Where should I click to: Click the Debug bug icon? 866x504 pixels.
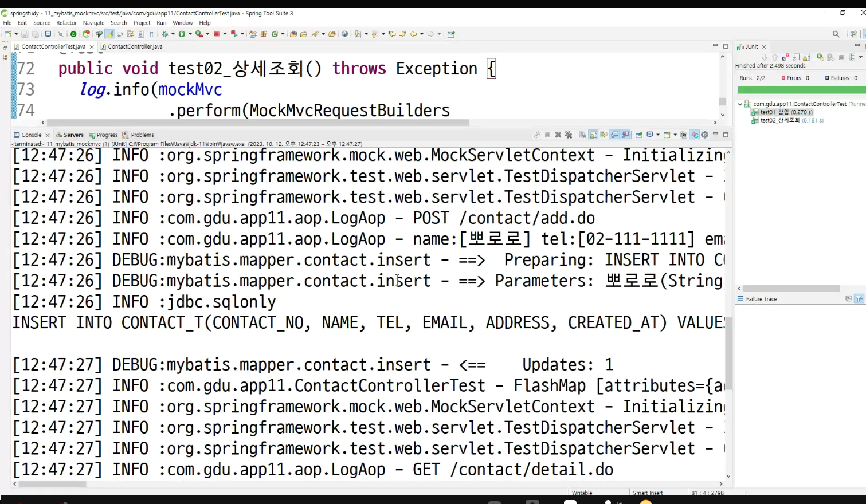(x=164, y=34)
